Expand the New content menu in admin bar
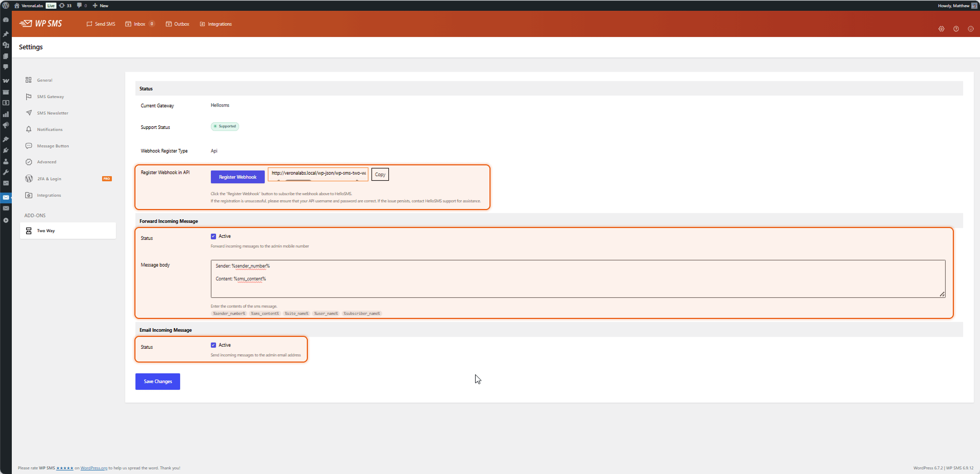Screen dimensions: 980x474 [101, 6]
